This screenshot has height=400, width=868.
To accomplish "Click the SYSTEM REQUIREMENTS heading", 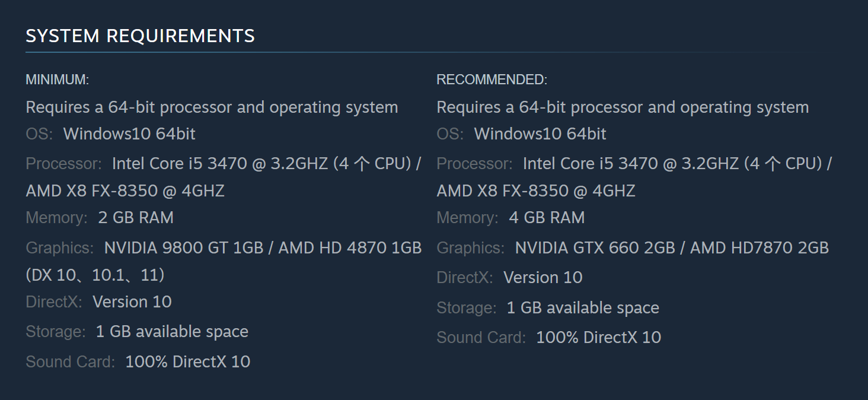I will 140,36.
